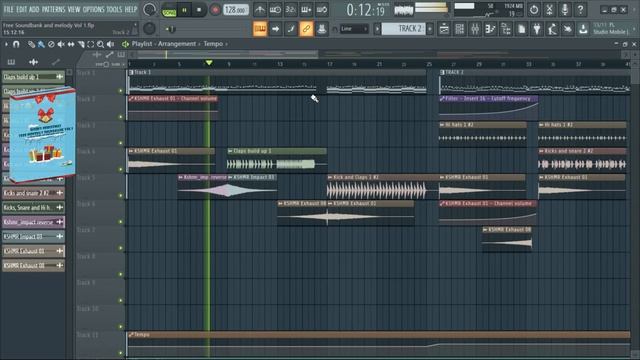Click the arrow step-edit icon
Viewport: 640px width, 360px height.
click(276, 29)
